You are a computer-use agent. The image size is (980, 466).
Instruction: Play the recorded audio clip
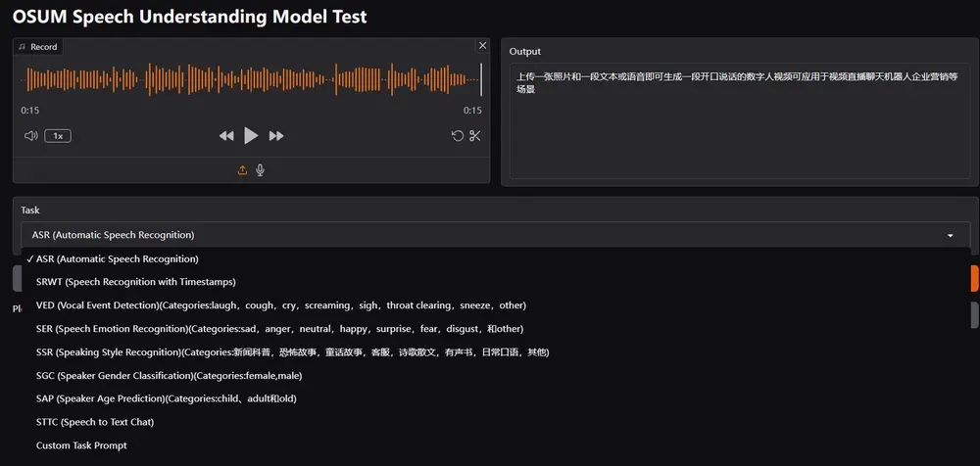[x=251, y=135]
